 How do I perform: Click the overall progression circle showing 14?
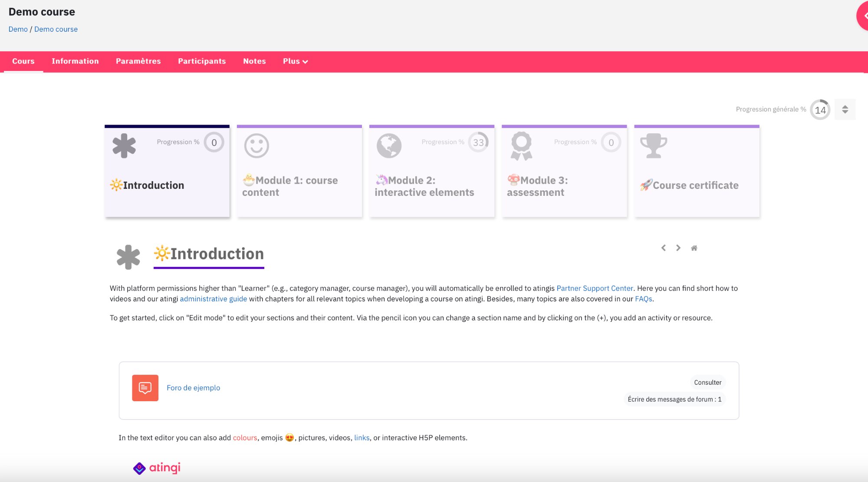(x=820, y=110)
